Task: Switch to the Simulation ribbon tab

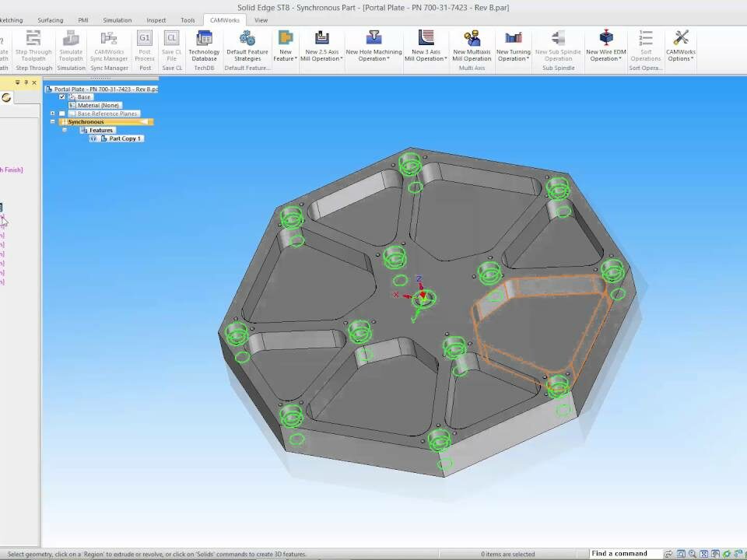Action: pos(117,20)
